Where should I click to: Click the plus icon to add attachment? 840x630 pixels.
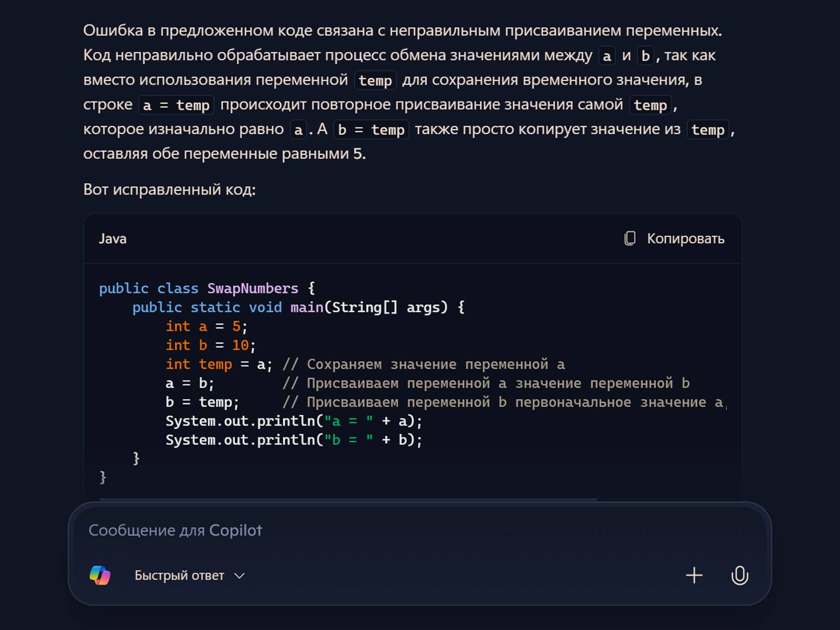pyautogui.click(x=694, y=575)
